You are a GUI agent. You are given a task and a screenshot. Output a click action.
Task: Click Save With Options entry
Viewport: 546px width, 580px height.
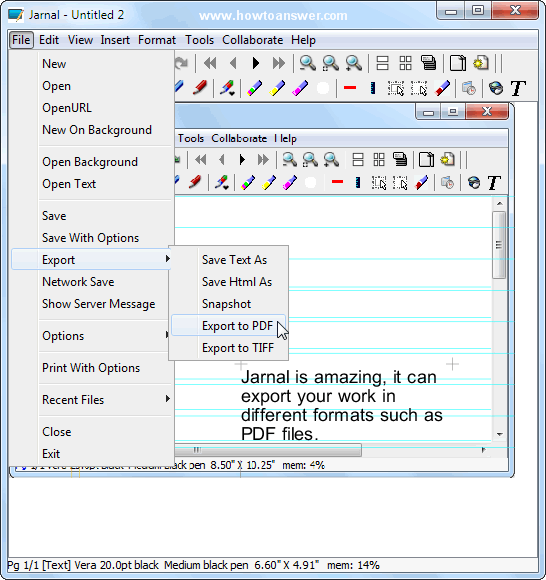(x=91, y=237)
